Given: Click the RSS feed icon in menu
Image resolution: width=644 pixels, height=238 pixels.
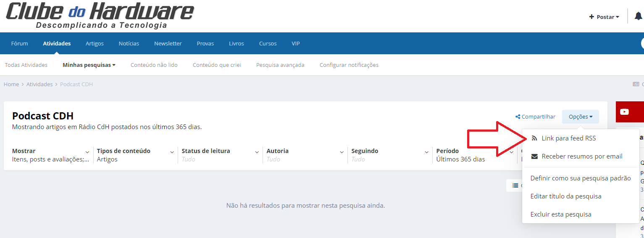Looking at the screenshot, I should click(534, 138).
